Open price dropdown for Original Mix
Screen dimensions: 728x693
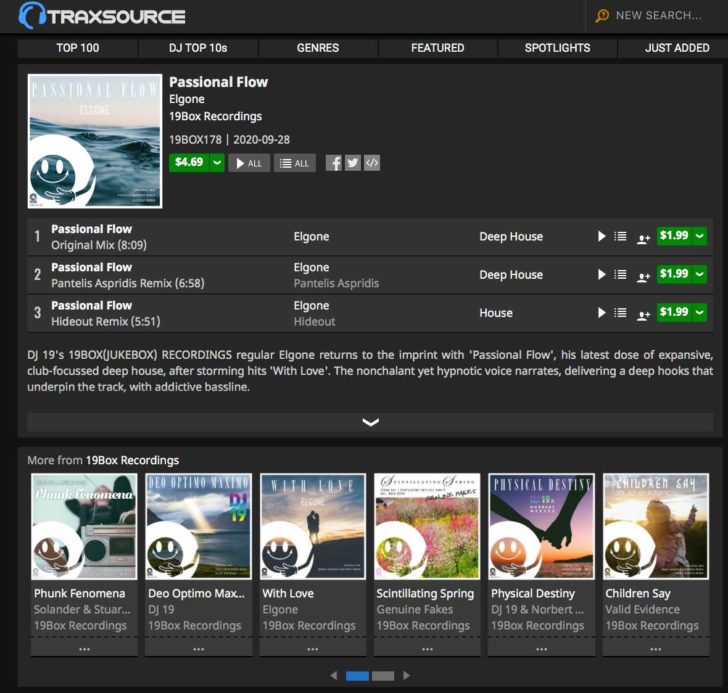700,236
